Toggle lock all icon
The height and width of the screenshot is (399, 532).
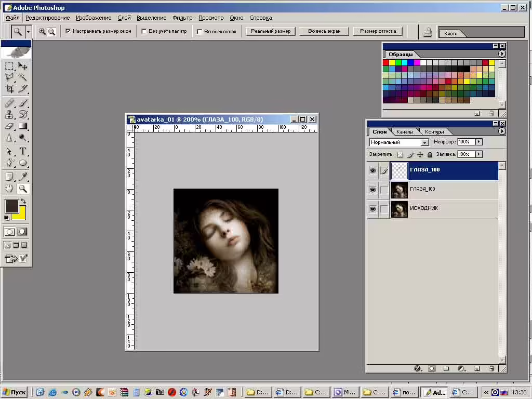coord(430,155)
